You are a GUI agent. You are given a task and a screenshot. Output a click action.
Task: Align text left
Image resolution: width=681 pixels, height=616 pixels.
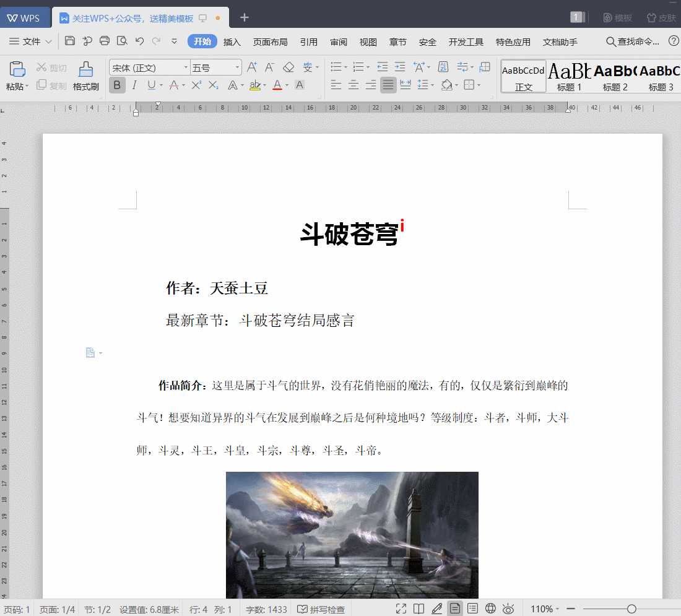tap(336, 85)
